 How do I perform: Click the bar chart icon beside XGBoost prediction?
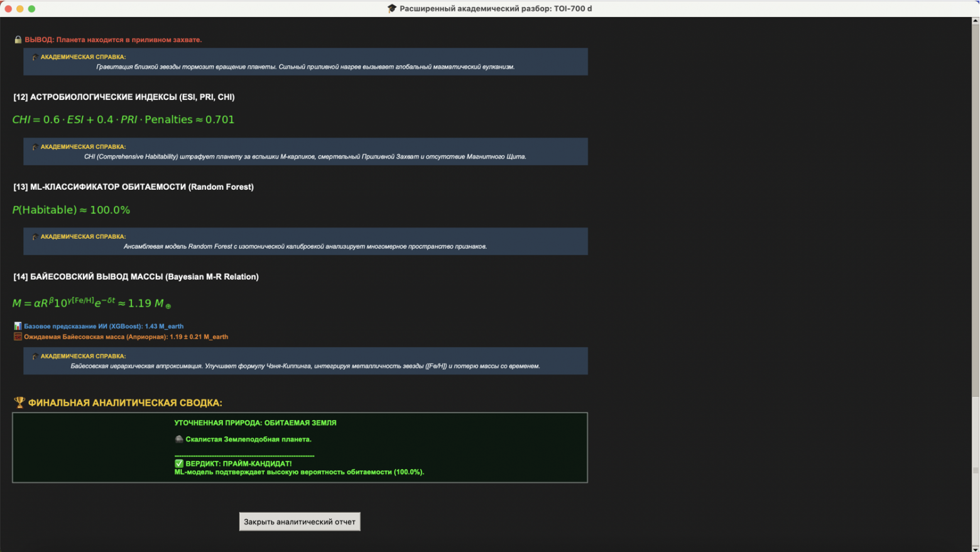pyautogui.click(x=18, y=326)
